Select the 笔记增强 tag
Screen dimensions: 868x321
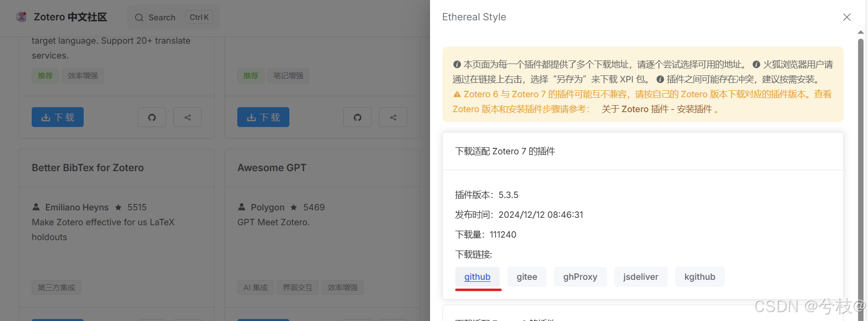pos(288,75)
